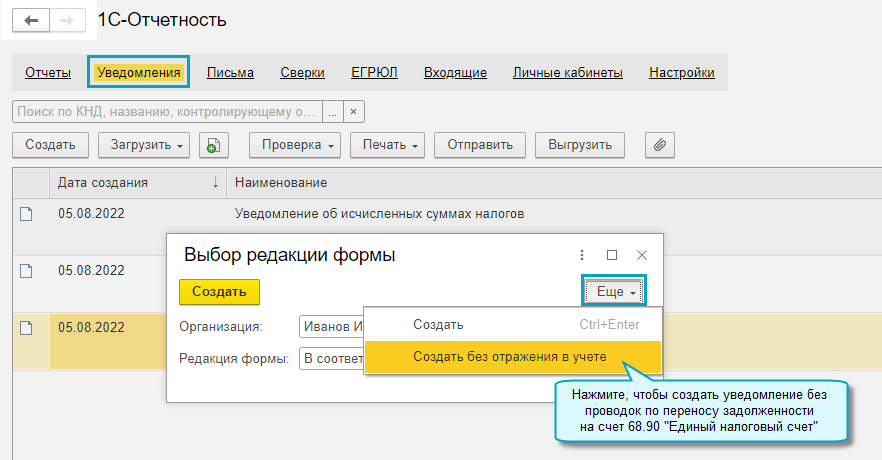Click the Отправить button

click(x=480, y=145)
